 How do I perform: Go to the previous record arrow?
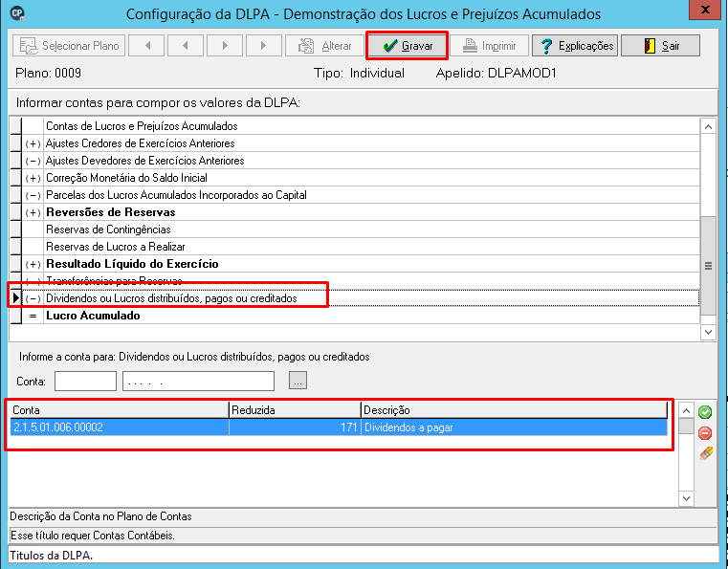pyautogui.click(x=186, y=46)
